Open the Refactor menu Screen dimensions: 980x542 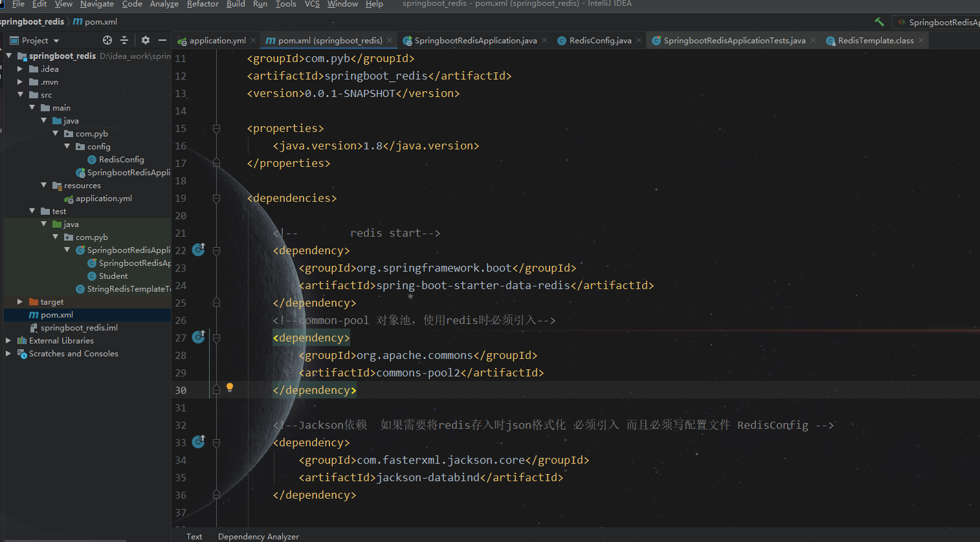[203, 4]
